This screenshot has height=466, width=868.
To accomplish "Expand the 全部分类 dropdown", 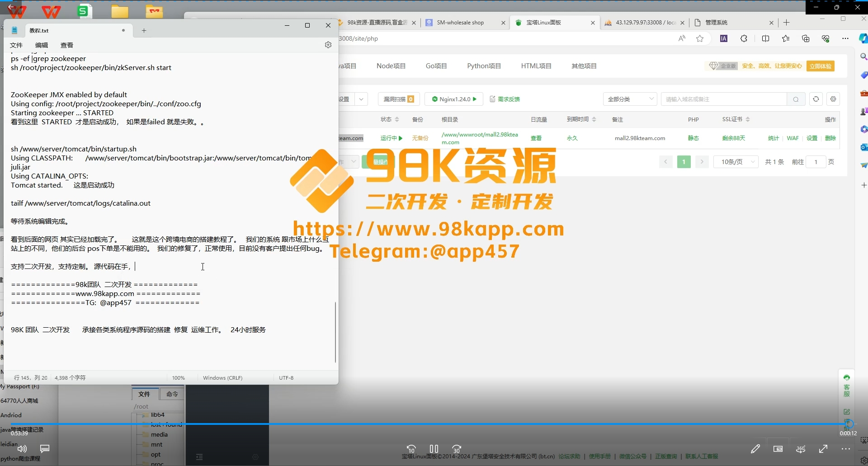I will point(630,99).
